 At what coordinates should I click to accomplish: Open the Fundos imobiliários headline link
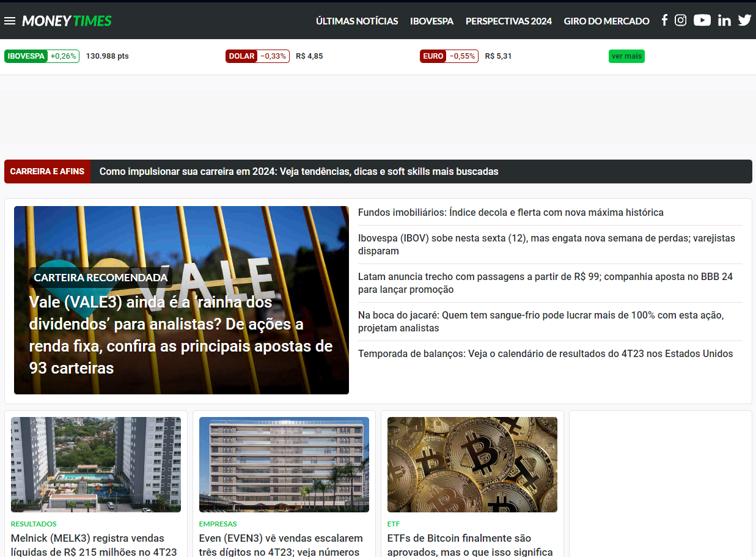tap(510, 213)
